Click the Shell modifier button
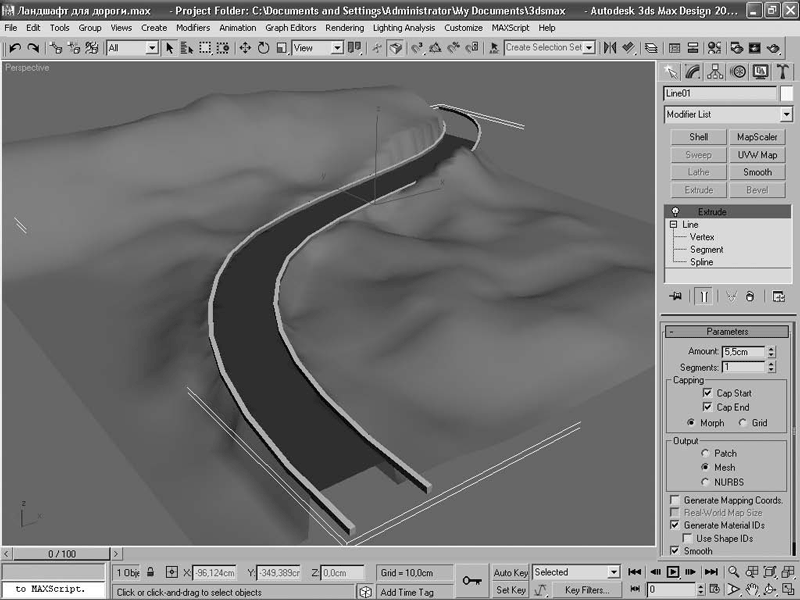The width and height of the screenshot is (800, 600). pos(698,137)
